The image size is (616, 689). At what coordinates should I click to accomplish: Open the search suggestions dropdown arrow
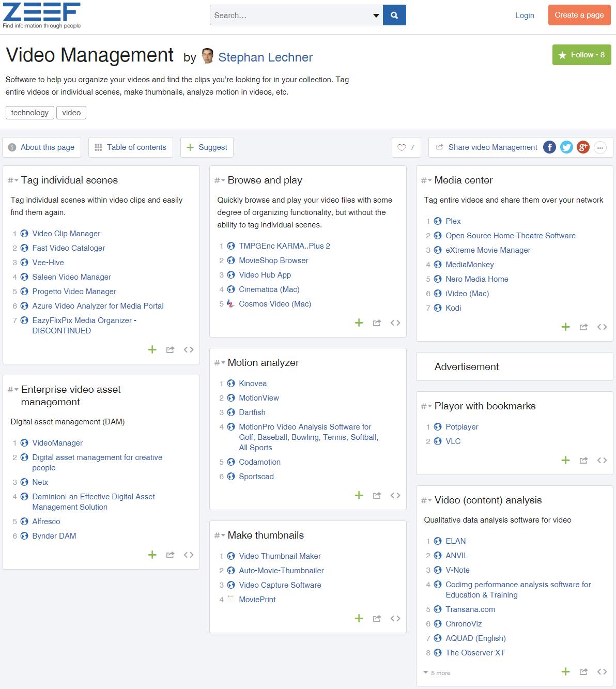click(x=376, y=16)
